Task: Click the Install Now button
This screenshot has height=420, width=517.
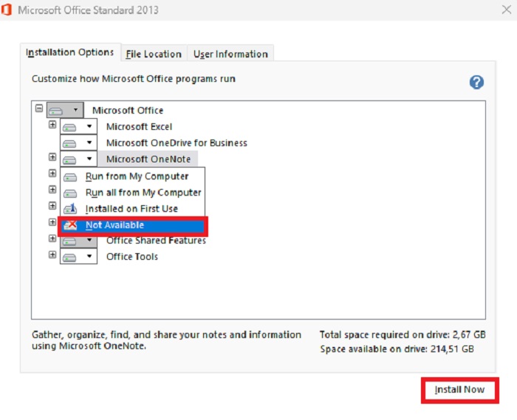Action: pyautogui.click(x=460, y=390)
